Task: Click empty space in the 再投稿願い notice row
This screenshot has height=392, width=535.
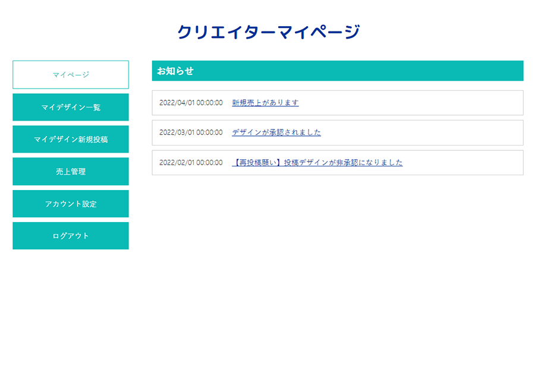Action: [x=470, y=163]
